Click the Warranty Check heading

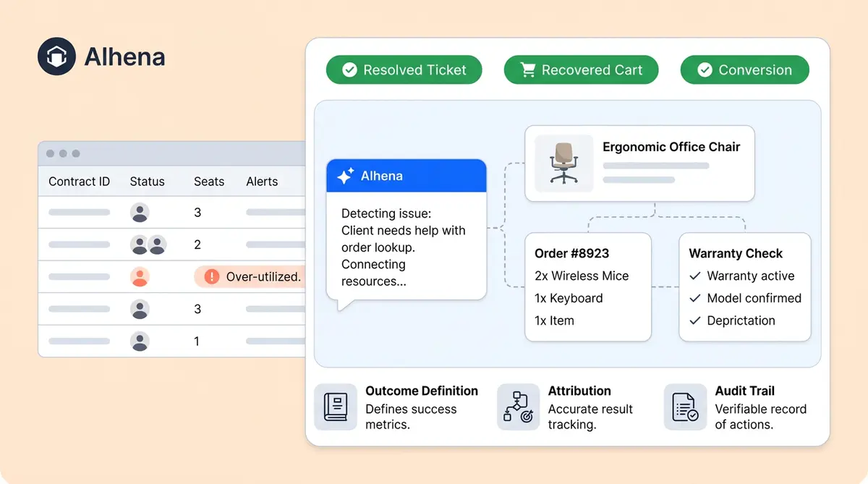pyautogui.click(x=736, y=253)
